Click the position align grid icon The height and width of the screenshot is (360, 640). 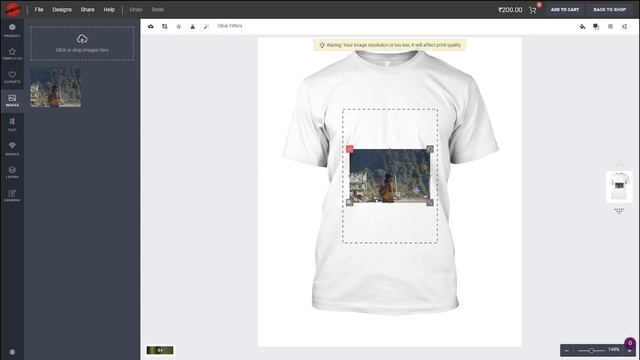610,27
